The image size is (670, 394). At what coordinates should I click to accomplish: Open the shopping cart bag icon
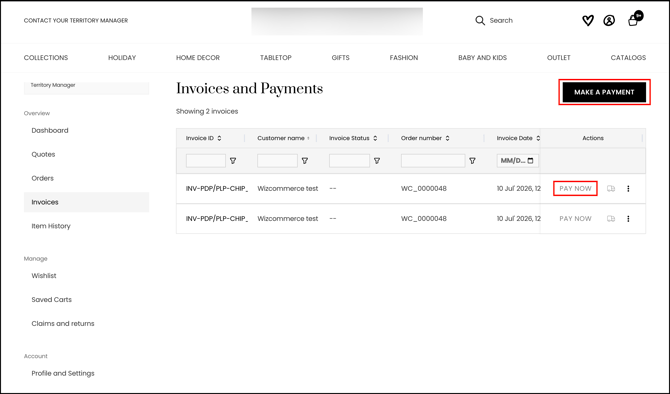pyautogui.click(x=633, y=21)
